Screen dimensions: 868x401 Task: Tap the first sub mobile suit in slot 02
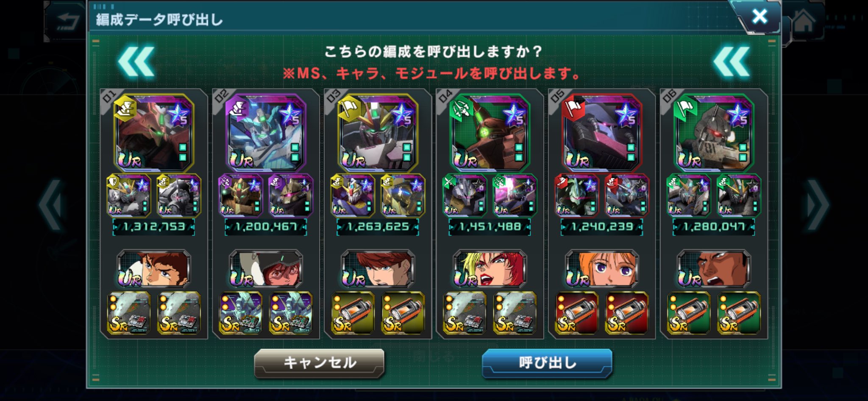tap(241, 195)
